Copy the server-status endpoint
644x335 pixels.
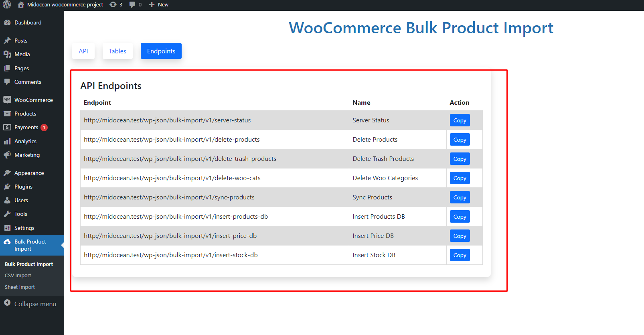(x=460, y=120)
